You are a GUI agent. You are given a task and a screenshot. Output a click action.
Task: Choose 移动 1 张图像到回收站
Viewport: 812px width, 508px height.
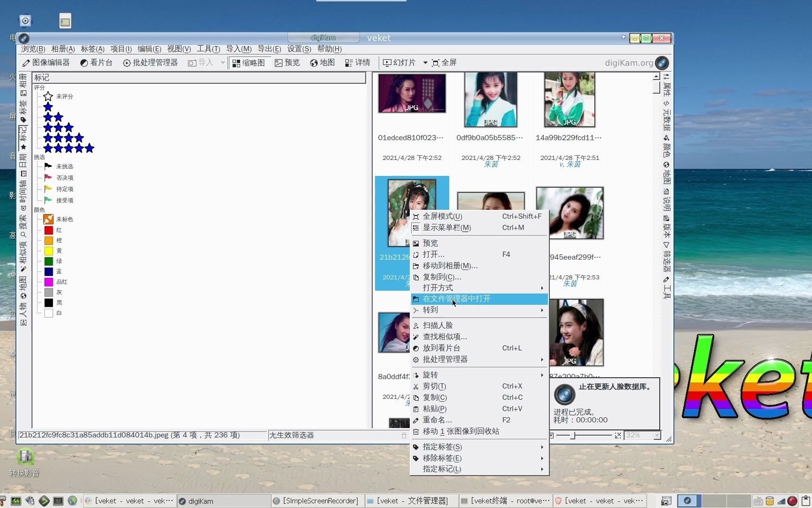pos(479,431)
